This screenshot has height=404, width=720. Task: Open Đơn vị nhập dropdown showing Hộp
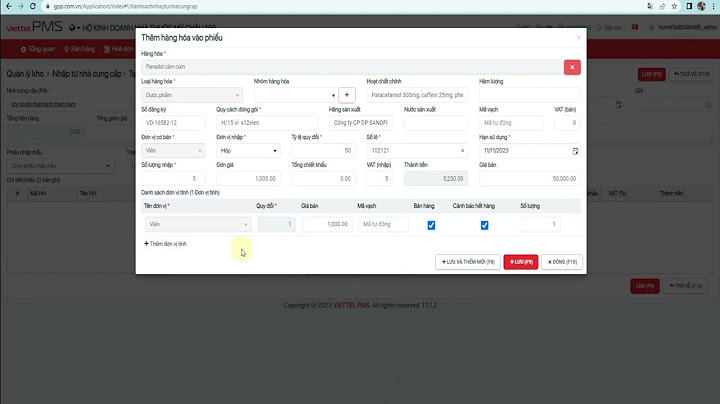click(248, 151)
